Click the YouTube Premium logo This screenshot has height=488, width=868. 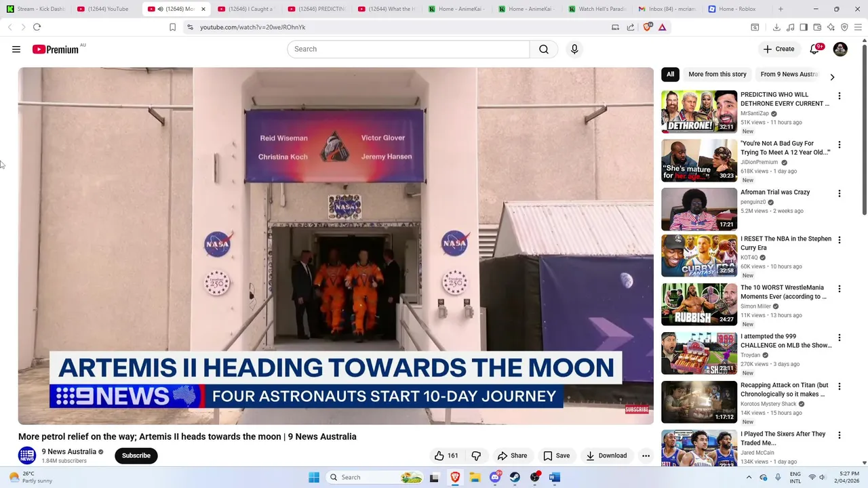pos(56,49)
